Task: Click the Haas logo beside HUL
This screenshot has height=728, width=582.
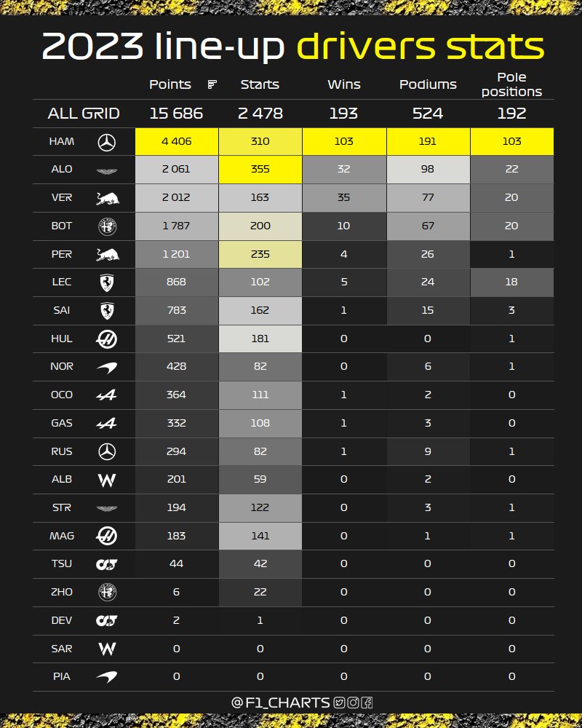Action: pos(106,339)
